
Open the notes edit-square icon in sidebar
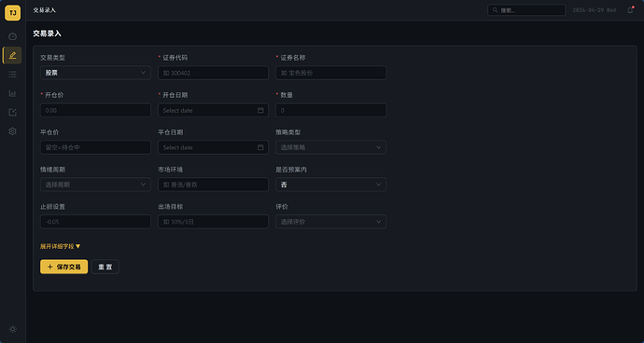(12, 113)
